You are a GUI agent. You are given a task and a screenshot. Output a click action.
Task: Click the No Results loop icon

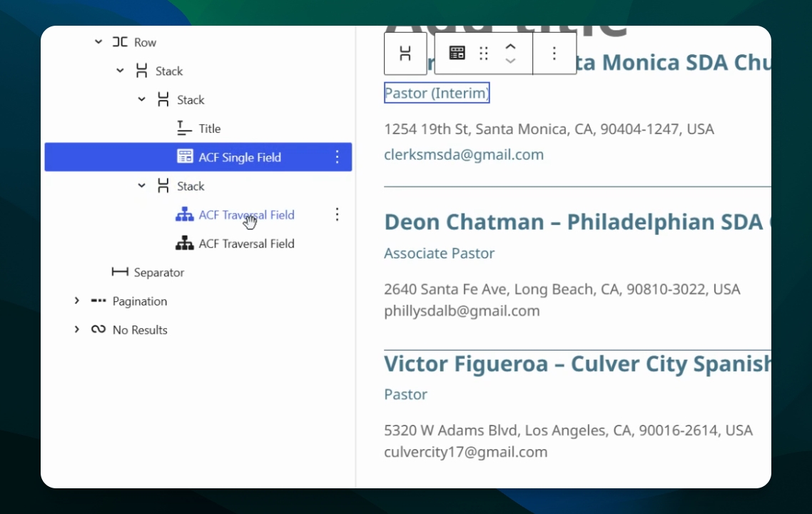pyautogui.click(x=98, y=329)
